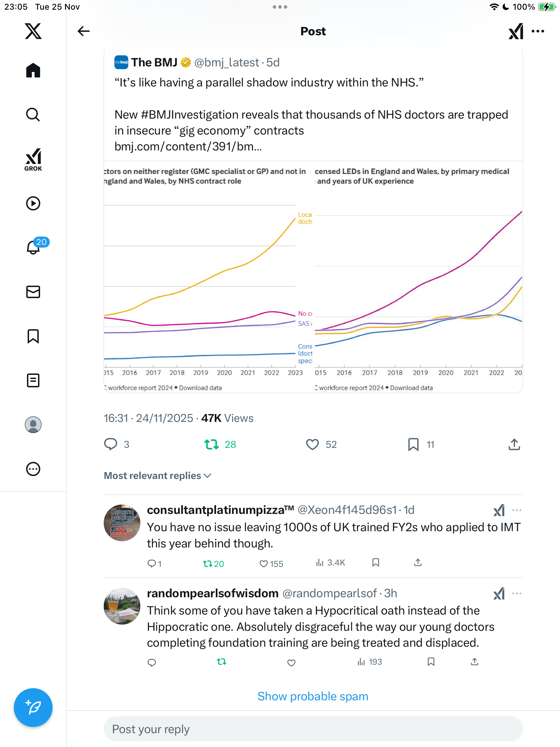Viewport: 560px width, 747px height.
Task: Click Show probable spam link
Action: click(x=313, y=696)
